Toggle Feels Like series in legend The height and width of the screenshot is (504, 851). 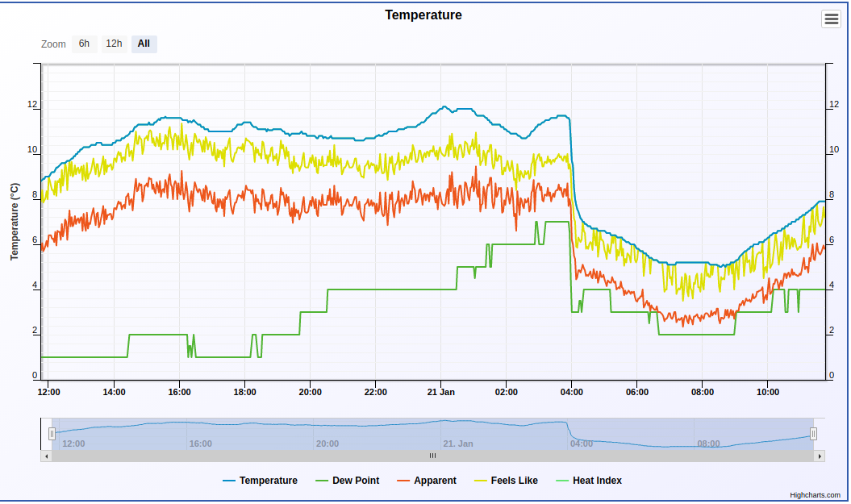click(x=514, y=481)
